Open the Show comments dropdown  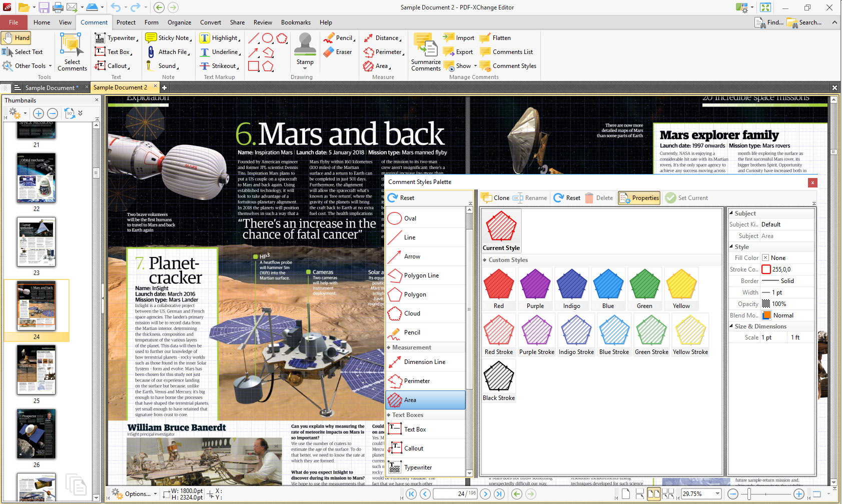(x=460, y=66)
